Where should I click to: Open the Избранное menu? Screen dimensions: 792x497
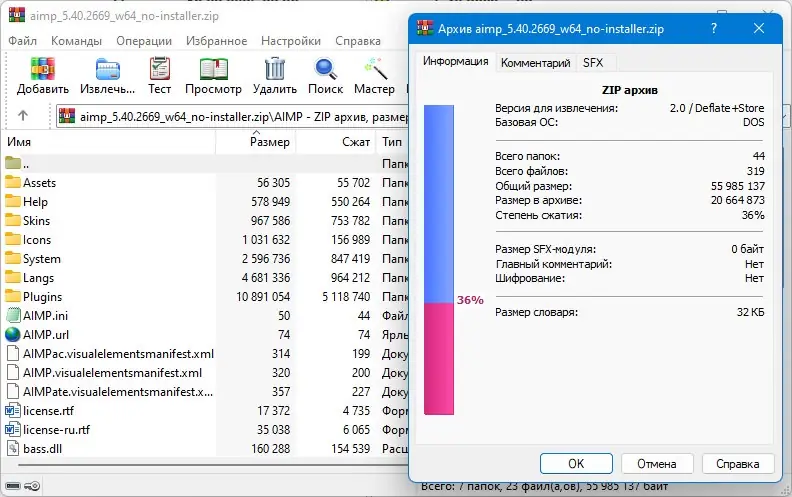coord(217,41)
